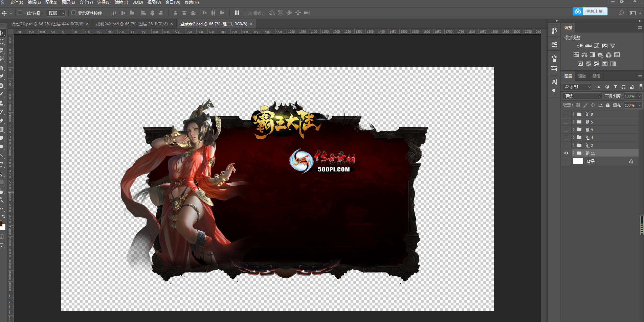Show the 组 5 group visibility
Viewport: 644px width, 322px height.
(566, 122)
